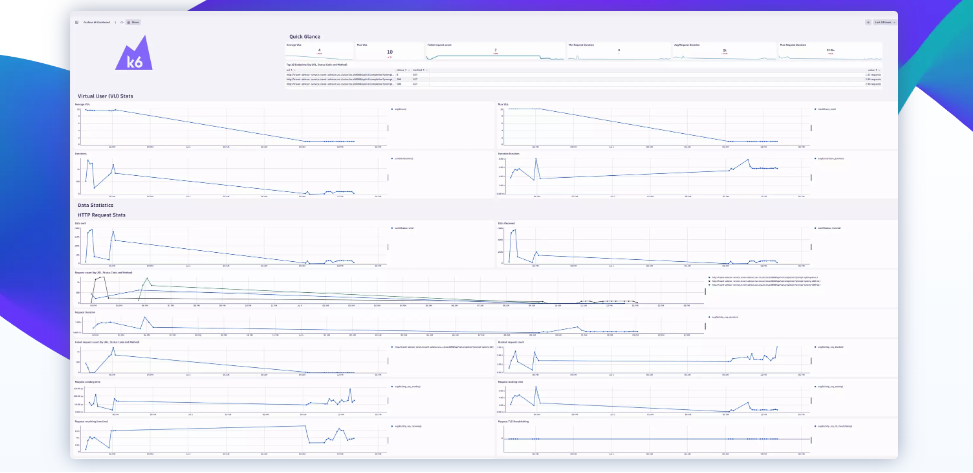Toggle the Failed request count chart legend entry
This screenshot has width=973, height=473.
click(x=442, y=347)
